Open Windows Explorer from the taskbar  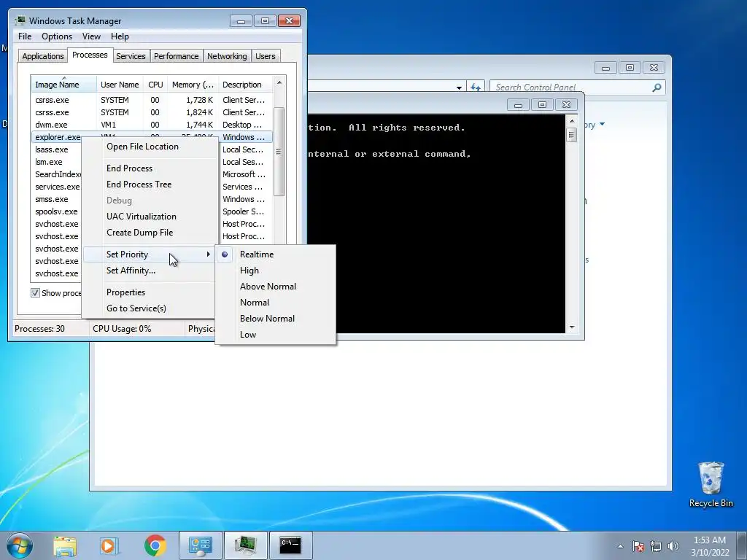click(x=65, y=545)
